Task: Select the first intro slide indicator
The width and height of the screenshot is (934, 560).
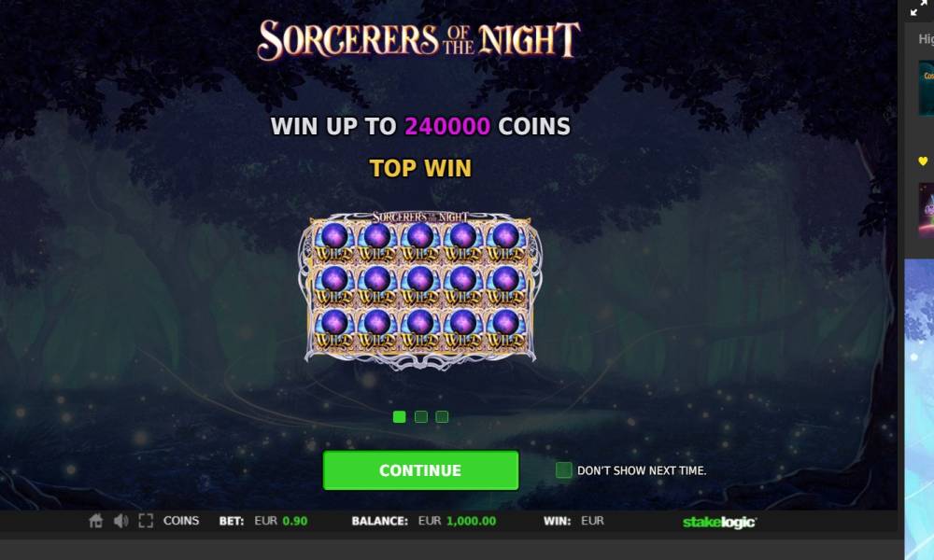Action: [x=400, y=416]
